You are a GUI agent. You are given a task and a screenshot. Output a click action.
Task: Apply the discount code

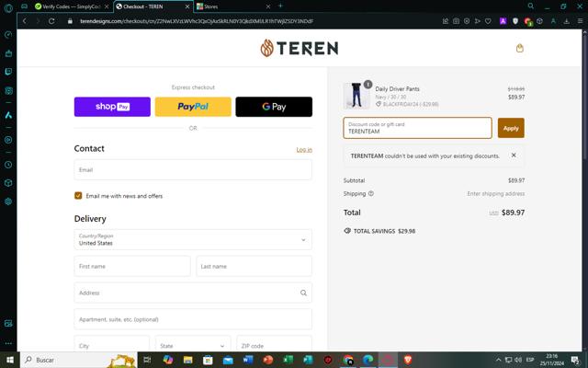(x=511, y=128)
